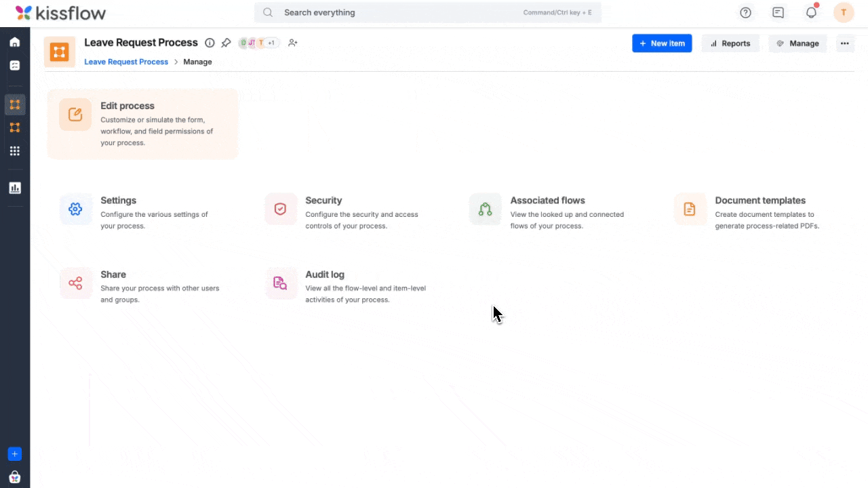
Task: Open the Reports button
Action: [x=730, y=43]
